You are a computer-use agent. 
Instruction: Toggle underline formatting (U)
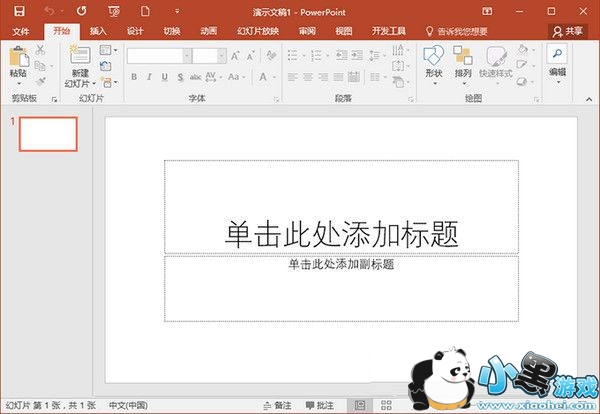(x=163, y=77)
